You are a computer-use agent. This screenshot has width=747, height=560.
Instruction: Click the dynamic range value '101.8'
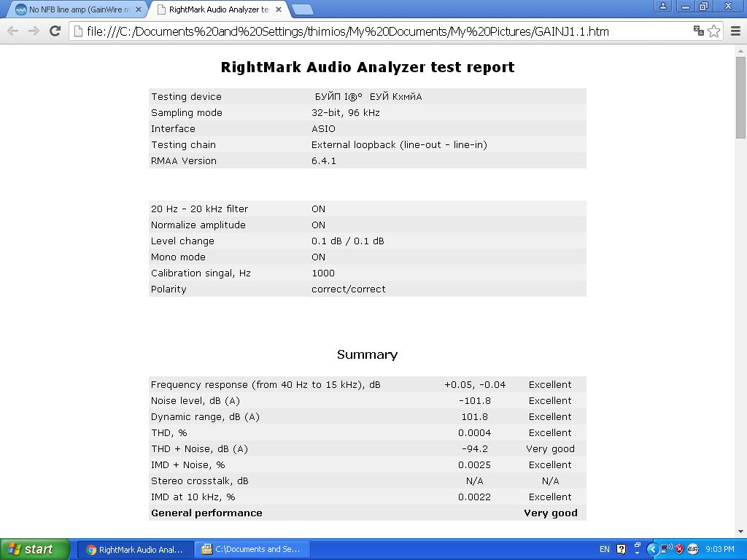[x=474, y=416]
